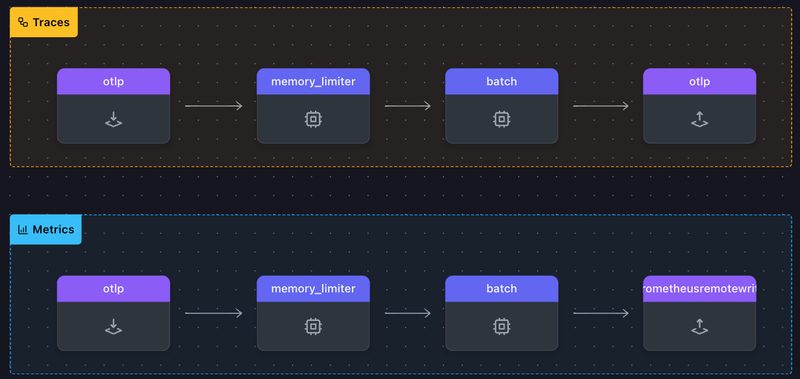Select the otlp exporter header in Traces
Image resolution: width=800 pixels, height=379 pixels.
point(699,82)
